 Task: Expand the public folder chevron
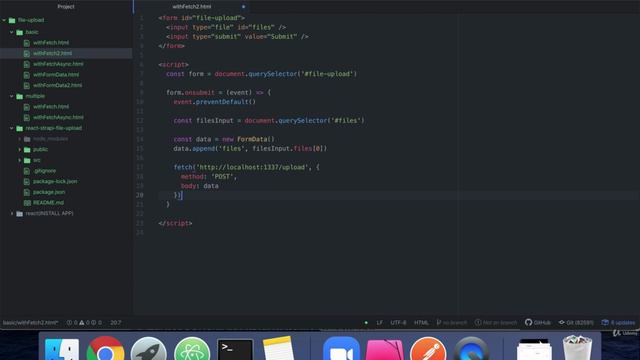(x=20, y=149)
